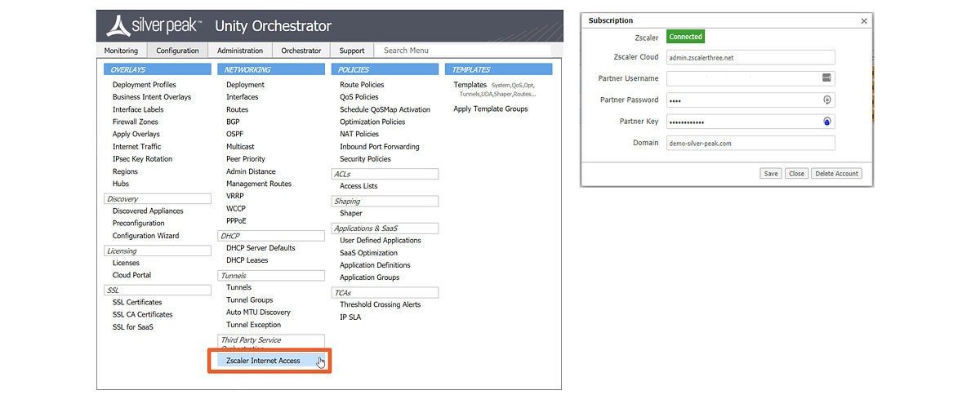Open SSL CA Certificates
Image resolution: width=980 pixels, height=417 pixels.
[143, 314]
